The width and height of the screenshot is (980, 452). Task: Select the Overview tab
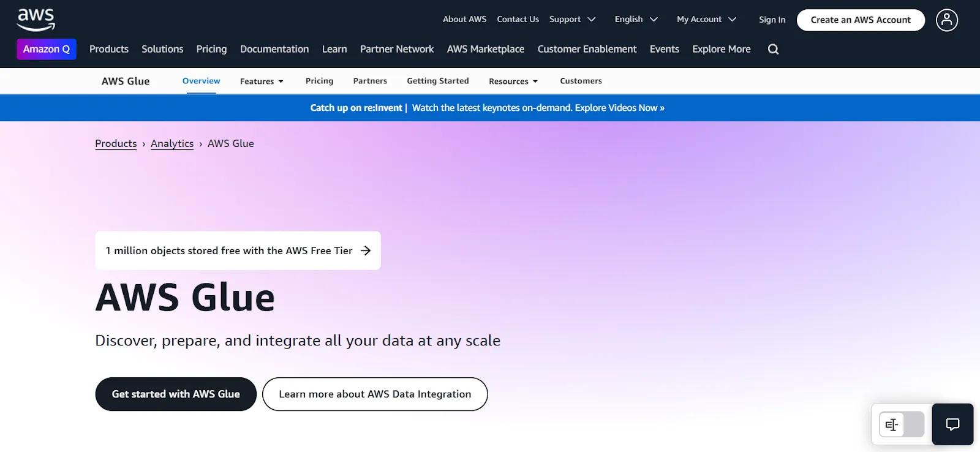pyautogui.click(x=201, y=81)
